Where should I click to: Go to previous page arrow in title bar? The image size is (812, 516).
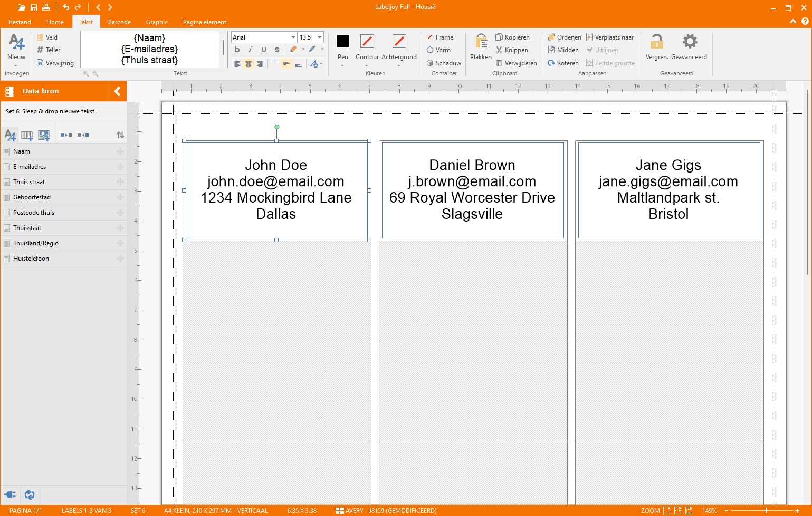(x=98, y=7)
